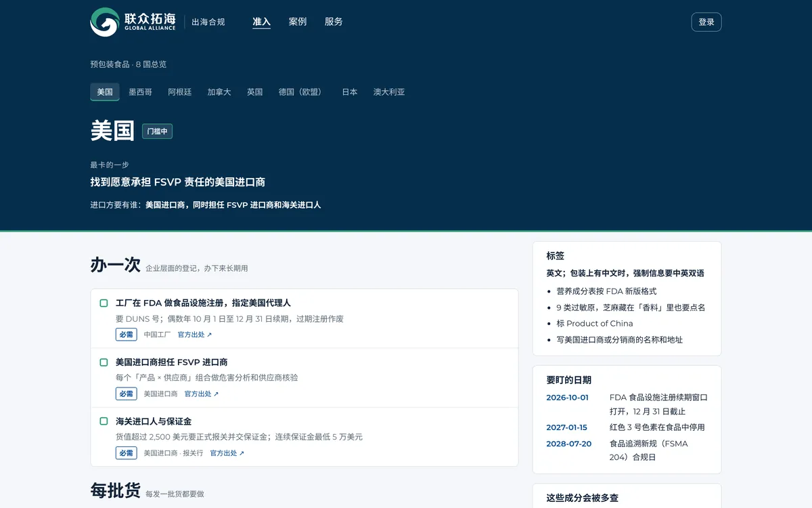Screen dimensions: 812x508
Task: Open the 服务 nav item
Action: pos(334,22)
